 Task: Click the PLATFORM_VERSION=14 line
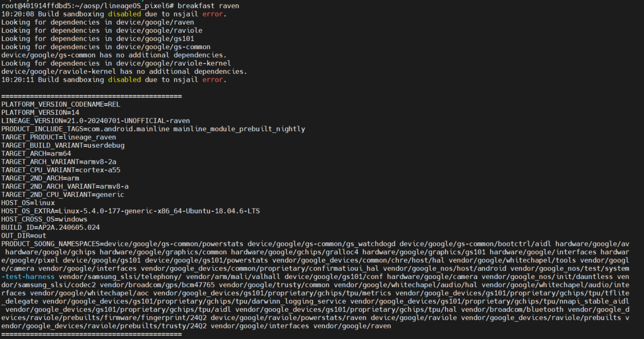pos(40,112)
